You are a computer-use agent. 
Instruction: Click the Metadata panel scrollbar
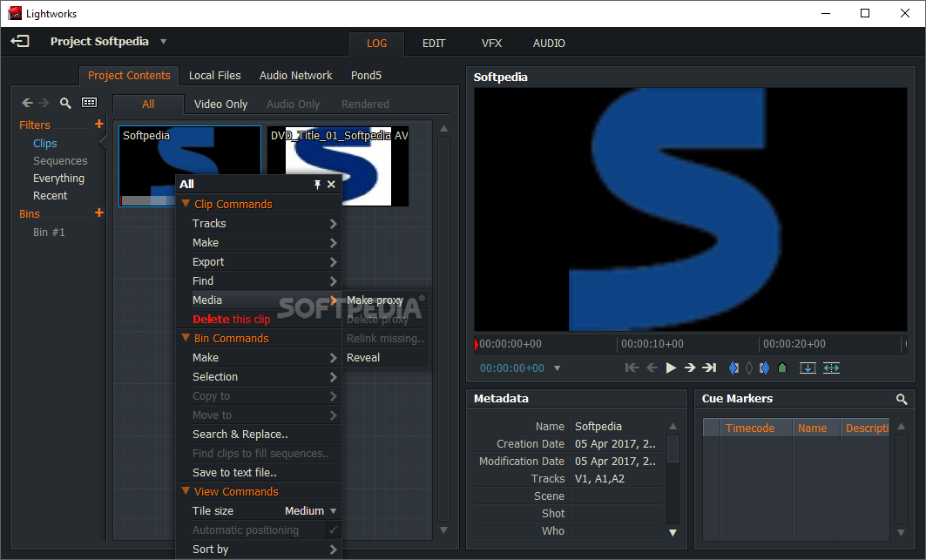pos(673,449)
